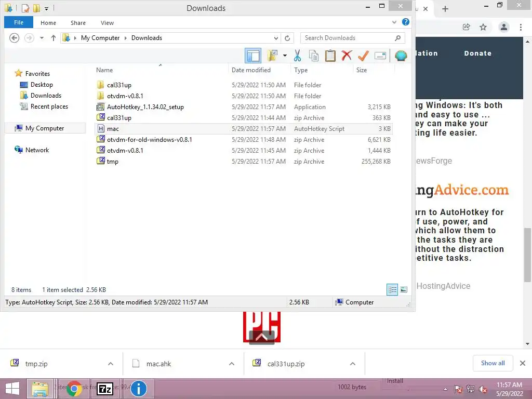This screenshot has width=532, height=399.
Task: Select My Computer in navigation pane
Action: pos(45,128)
